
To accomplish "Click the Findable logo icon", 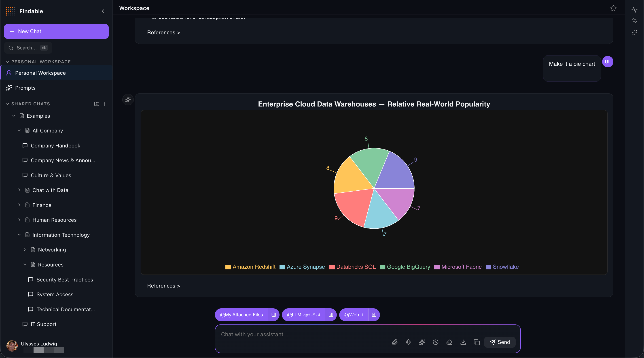I will pos(10,11).
